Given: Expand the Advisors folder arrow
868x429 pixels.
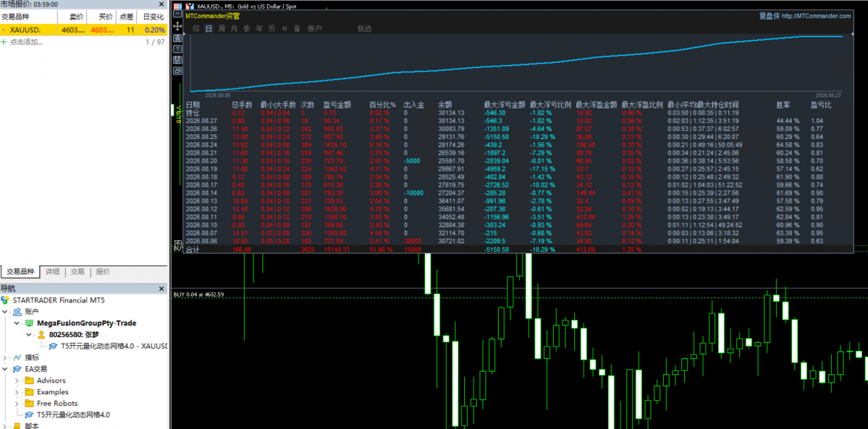Looking at the screenshot, I should (17, 381).
